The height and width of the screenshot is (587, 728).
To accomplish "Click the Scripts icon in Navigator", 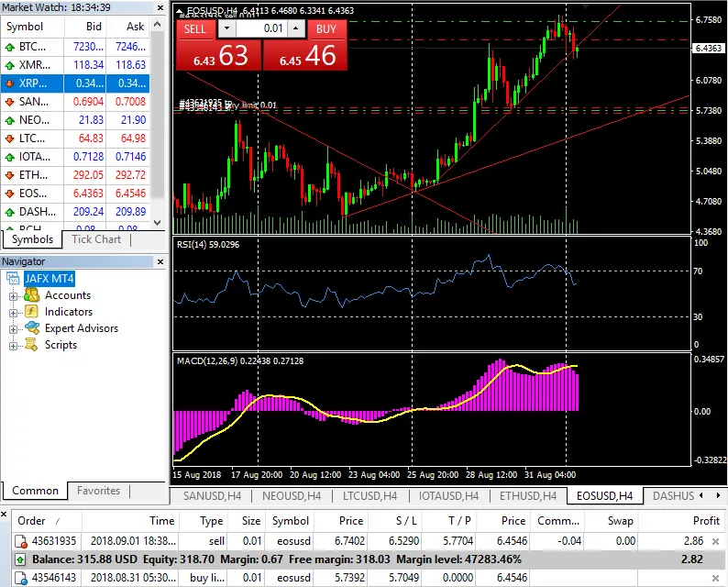I will (31, 345).
